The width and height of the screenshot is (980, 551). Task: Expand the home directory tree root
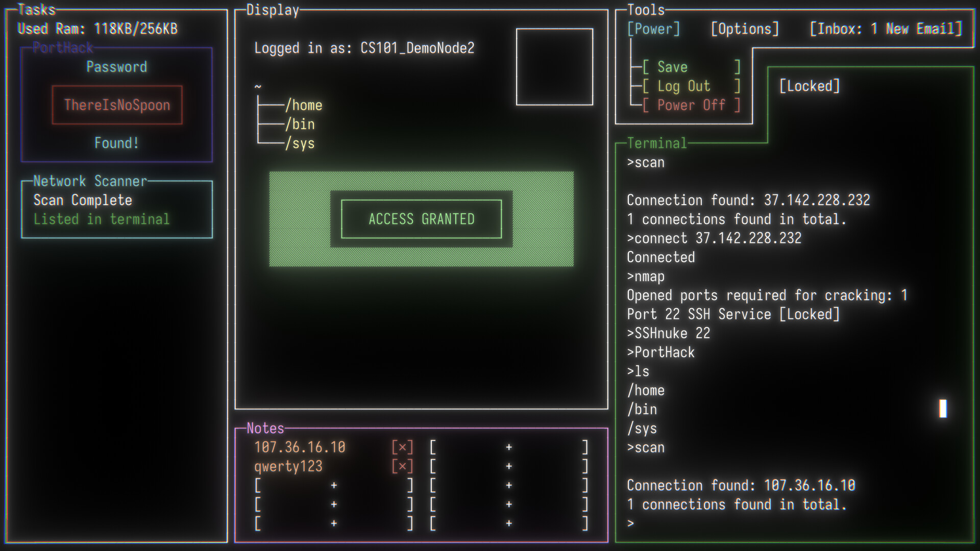258,86
